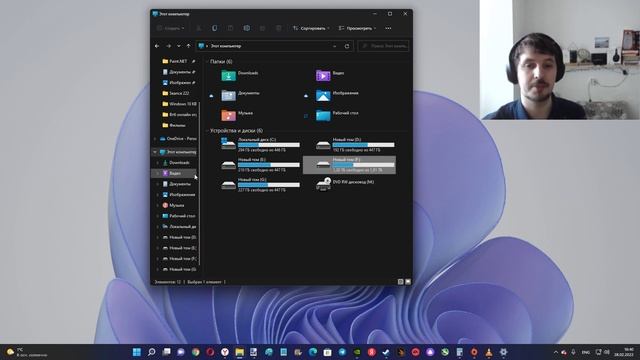Click the Share icon in Explorer toolbar
This screenshot has width=640, height=360.
(262, 28)
